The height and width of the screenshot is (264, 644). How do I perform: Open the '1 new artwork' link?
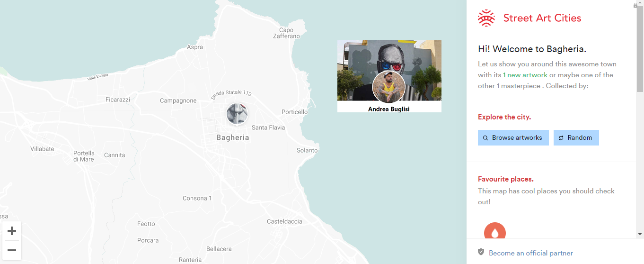pyautogui.click(x=525, y=75)
